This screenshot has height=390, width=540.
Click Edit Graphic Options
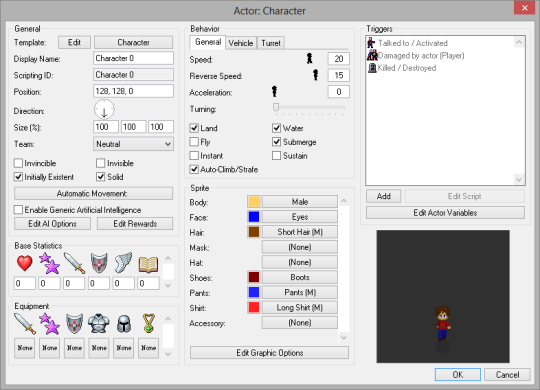[269, 353]
